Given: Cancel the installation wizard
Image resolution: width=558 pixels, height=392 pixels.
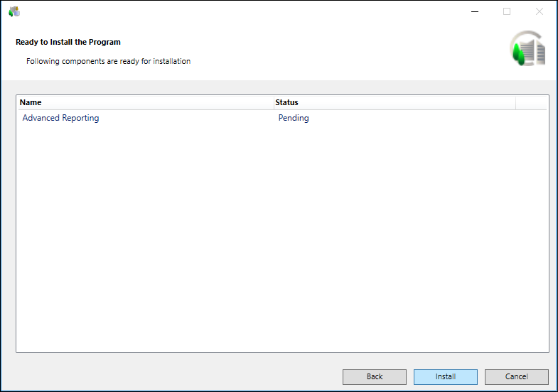Looking at the screenshot, I should (516, 376).
